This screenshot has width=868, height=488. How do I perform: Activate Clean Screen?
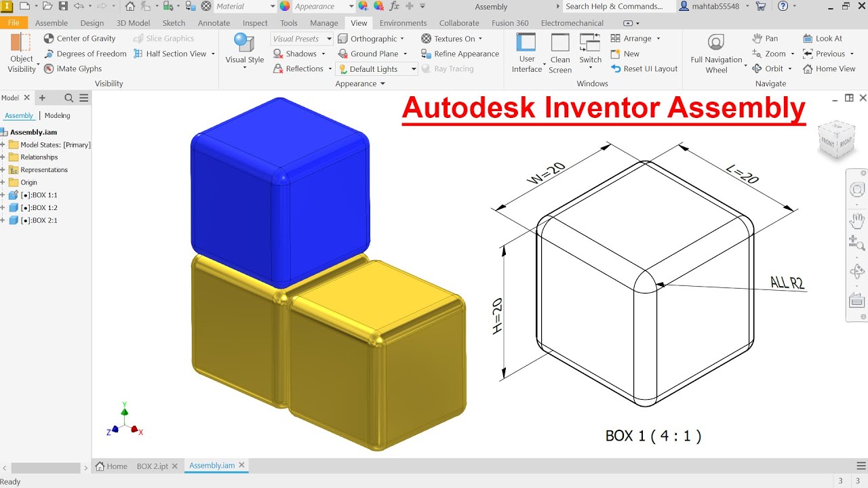click(560, 53)
